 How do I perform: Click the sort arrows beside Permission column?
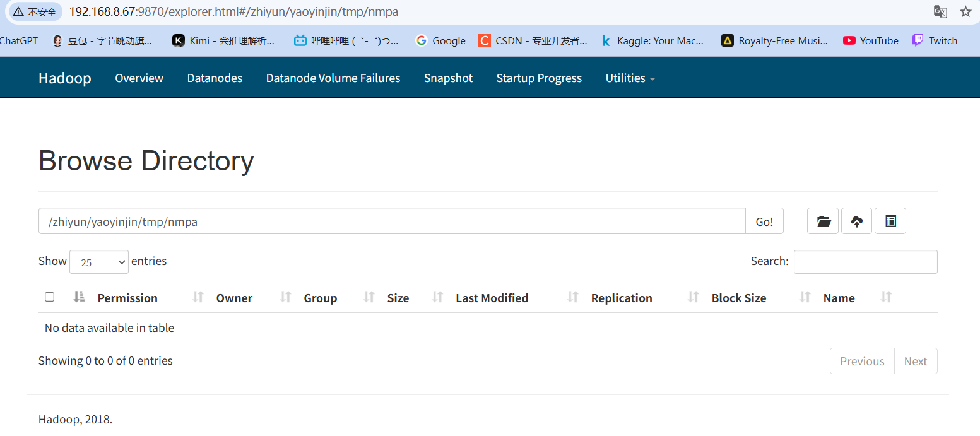[198, 297]
